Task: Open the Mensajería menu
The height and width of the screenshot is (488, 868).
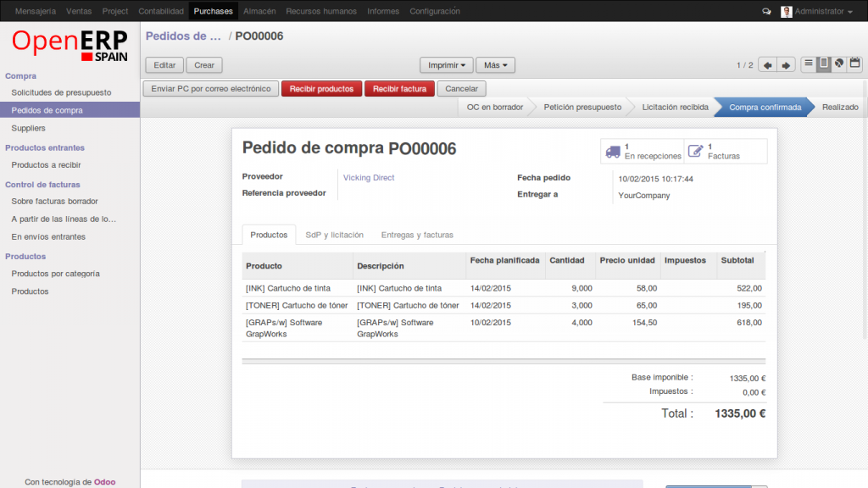Action: point(36,11)
